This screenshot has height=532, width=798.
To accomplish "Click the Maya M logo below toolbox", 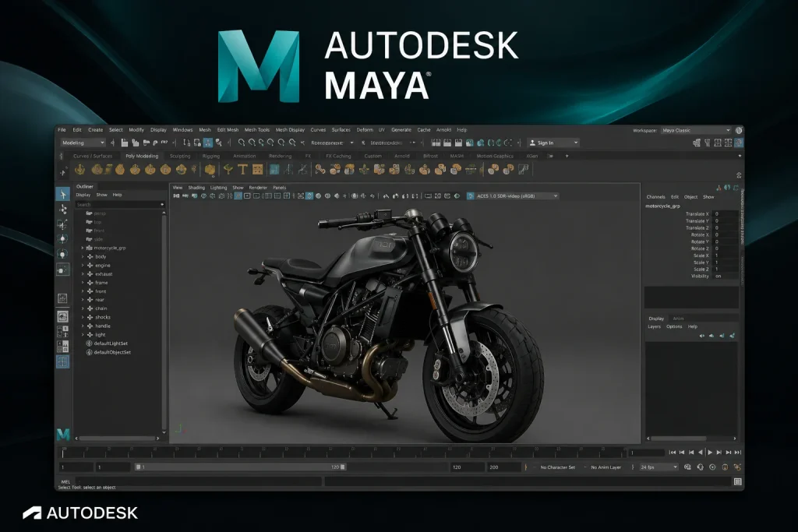I will click(x=62, y=434).
